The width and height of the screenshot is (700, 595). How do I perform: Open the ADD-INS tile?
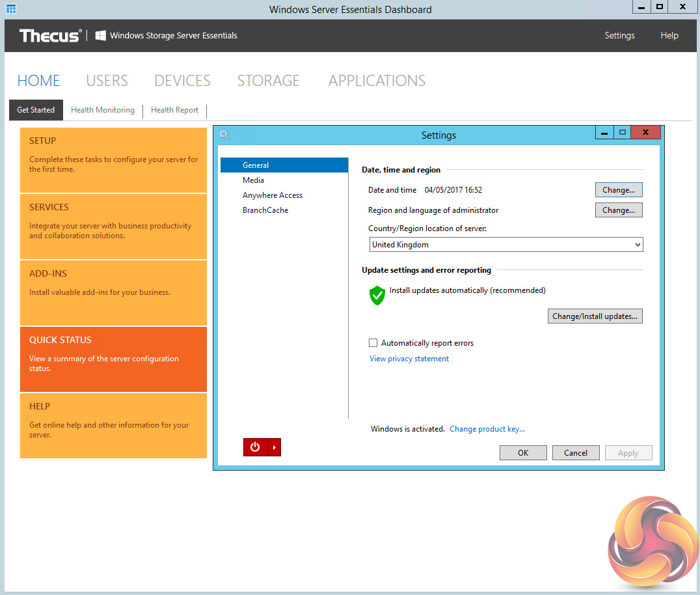pos(113,293)
